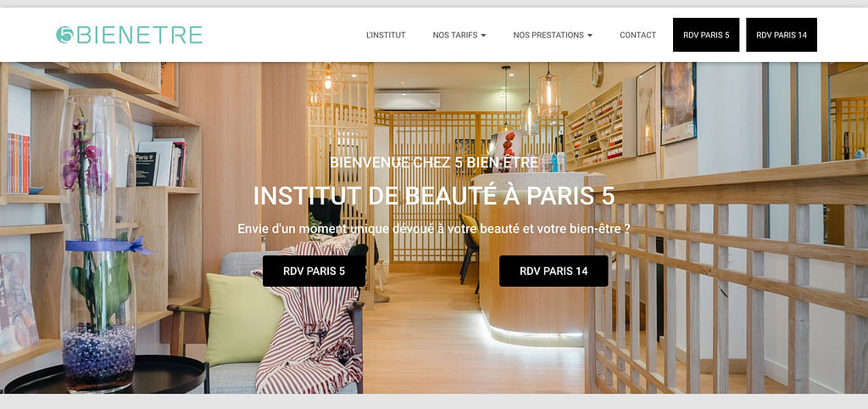
Task: Book via the hero RDV PARIS 5 button
Action: tap(314, 271)
